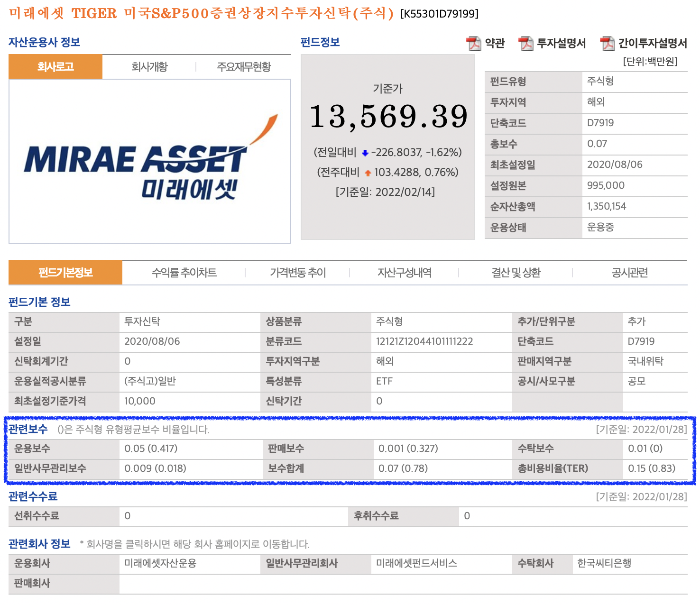Click 미래에셋자산운용 company name
The width and height of the screenshot is (700, 605).
(160, 563)
